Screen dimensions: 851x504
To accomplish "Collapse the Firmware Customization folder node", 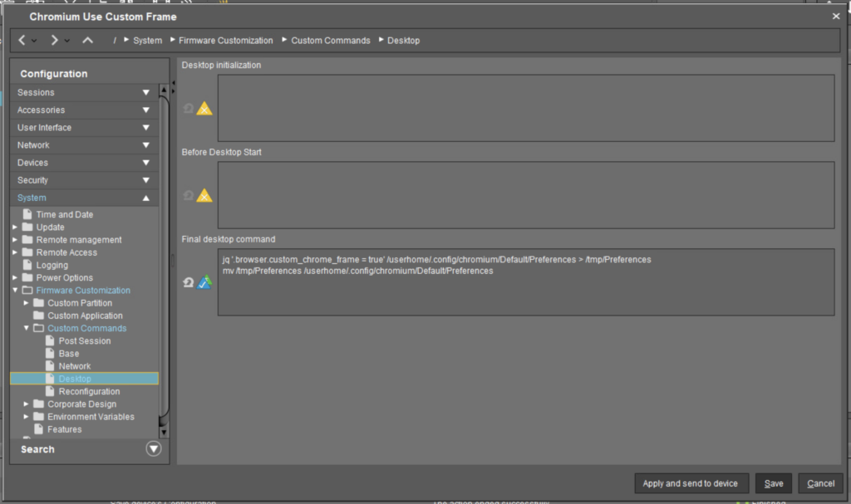I will click(15, 291).
